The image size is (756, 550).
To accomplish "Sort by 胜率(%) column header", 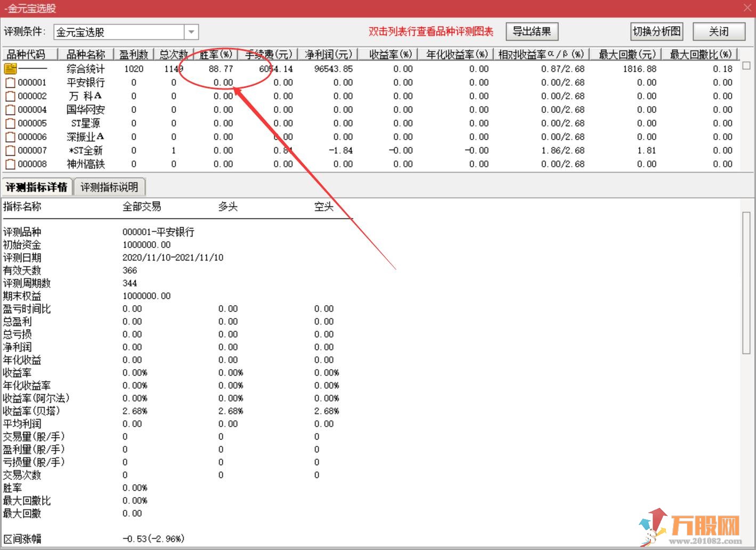I will pos(216,54).
